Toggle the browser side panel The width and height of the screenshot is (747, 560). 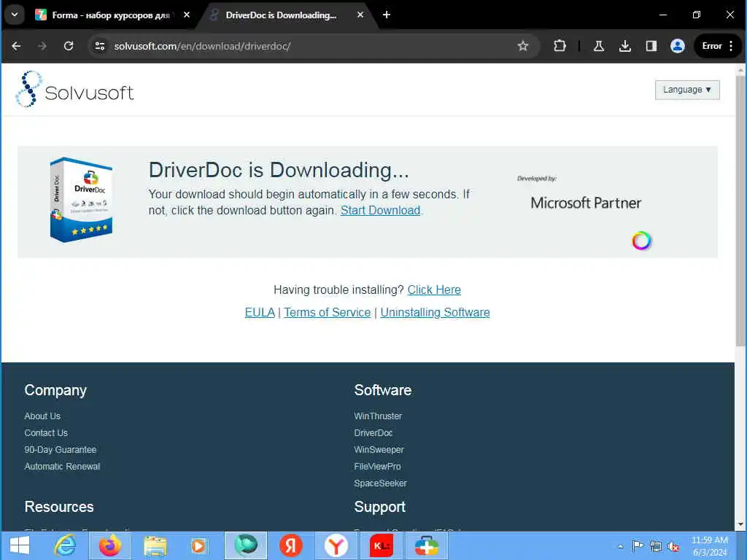[x=651, y=46]
